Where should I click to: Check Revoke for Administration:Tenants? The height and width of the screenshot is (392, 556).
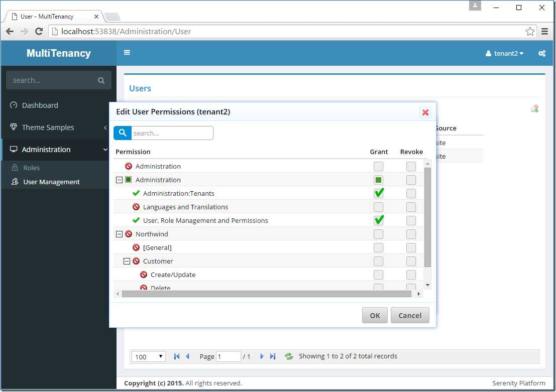(411, 193)
